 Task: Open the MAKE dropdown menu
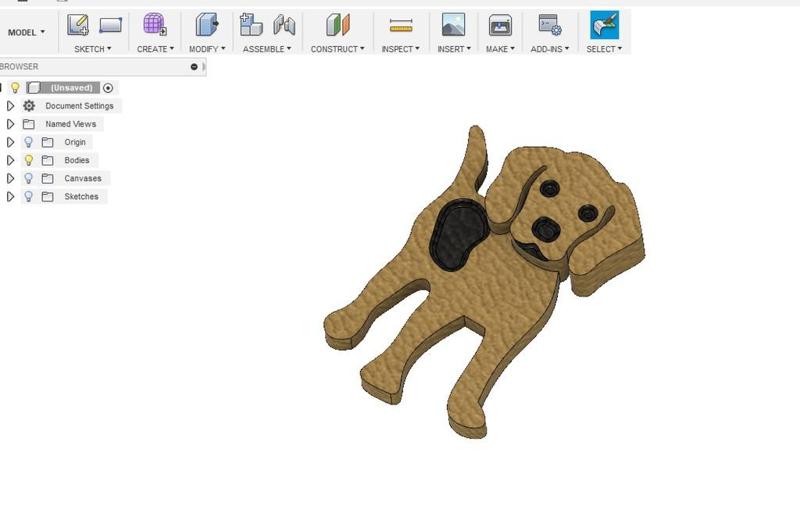point(500,49)
